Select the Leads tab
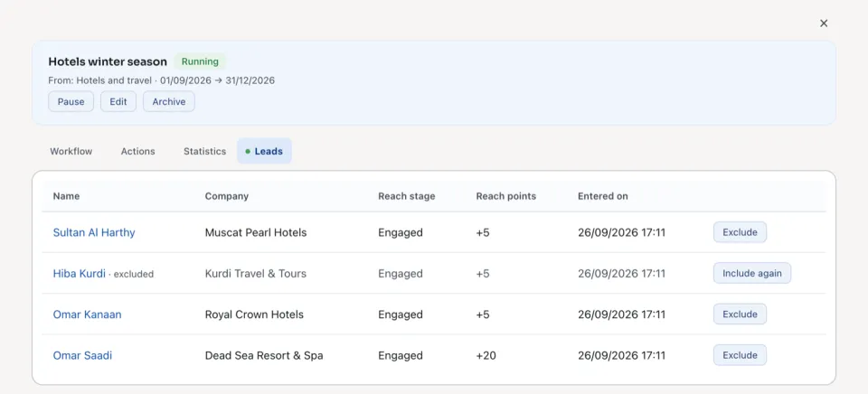This screenshot has height=394, width=868. [x=264, y=151]
